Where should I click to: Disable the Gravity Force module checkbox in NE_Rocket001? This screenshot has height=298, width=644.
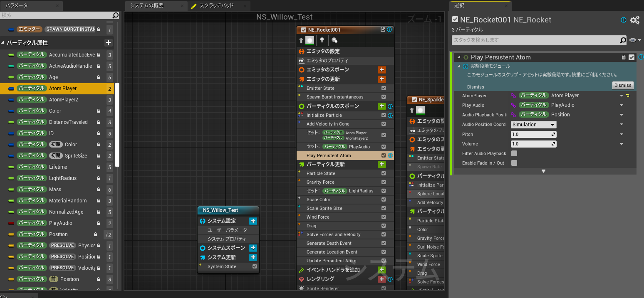click(384, 182)
